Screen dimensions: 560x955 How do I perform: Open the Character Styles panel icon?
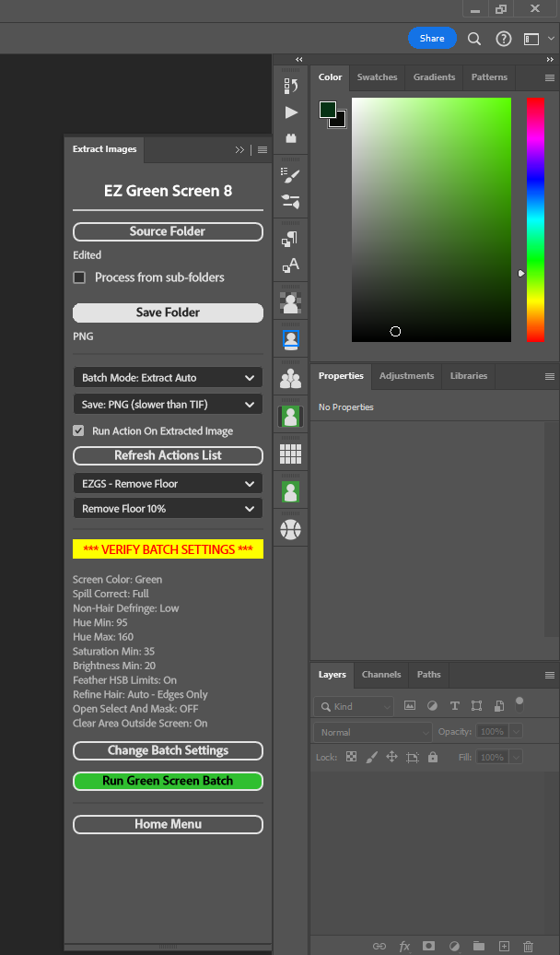291,265
